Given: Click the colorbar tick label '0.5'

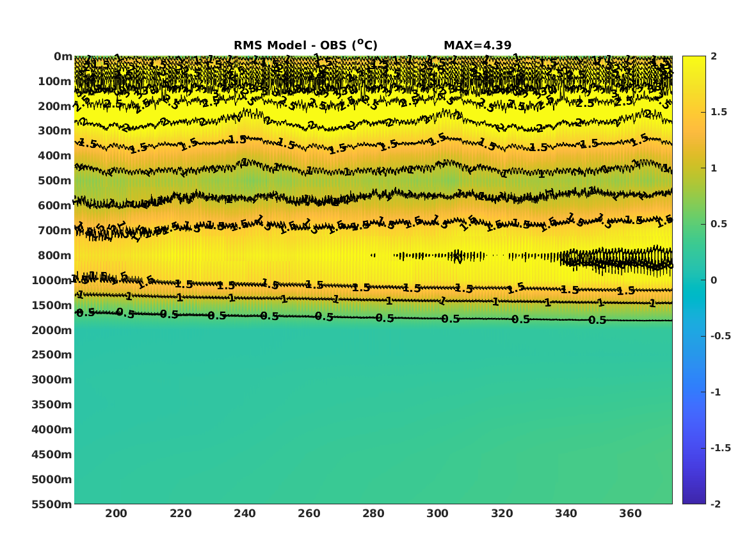Looking at the screenshot, I should coord(719,224).
